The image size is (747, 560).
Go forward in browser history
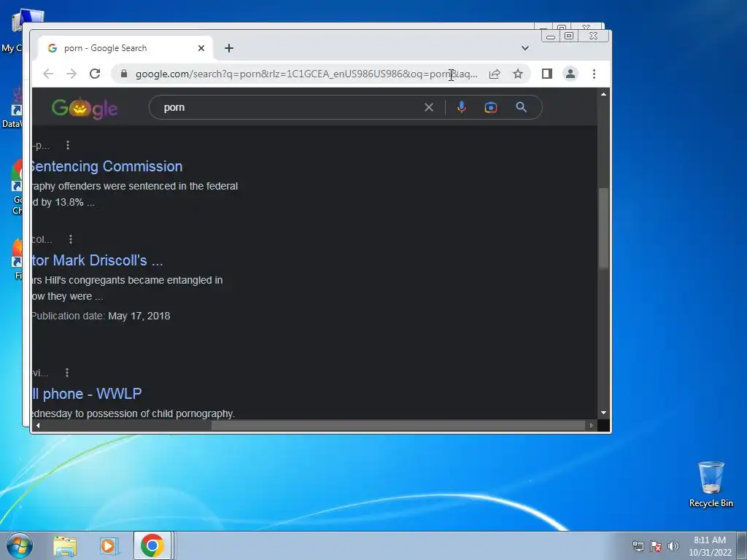[71, 74]
